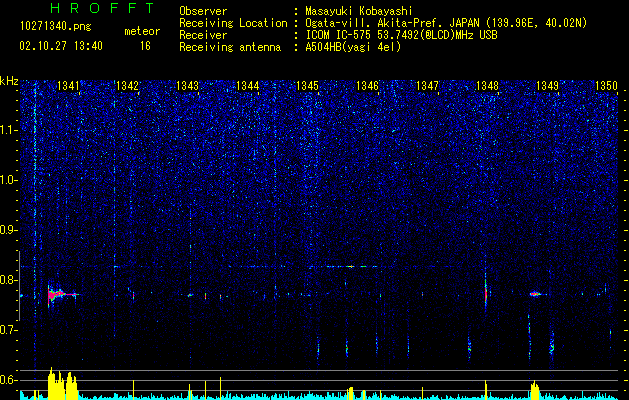Screen dimensions: 629x400
Task: Select the meteor count value 16
Action: point(145,46)
